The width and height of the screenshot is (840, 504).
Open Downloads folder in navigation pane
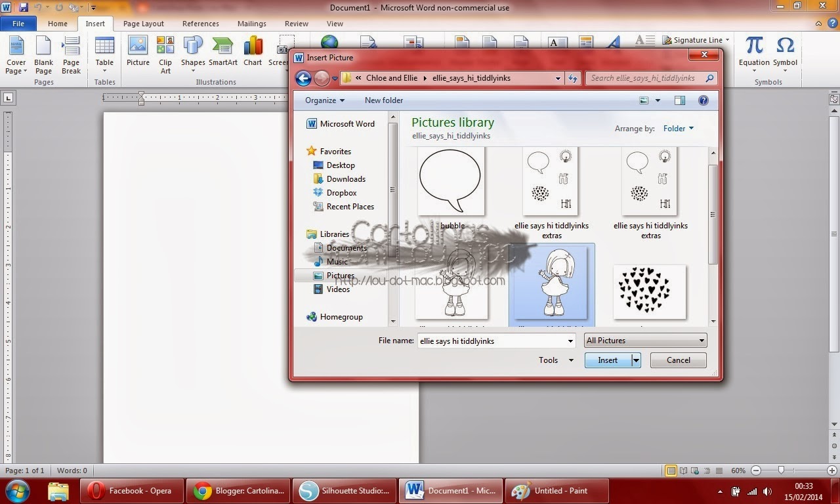(346, 179)
